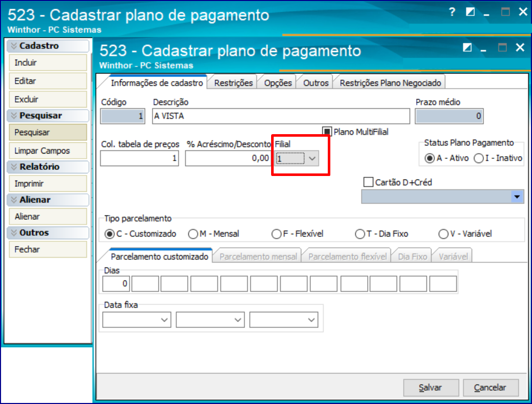
Task: Select I - Inativo status
Action: click(479, 158)
